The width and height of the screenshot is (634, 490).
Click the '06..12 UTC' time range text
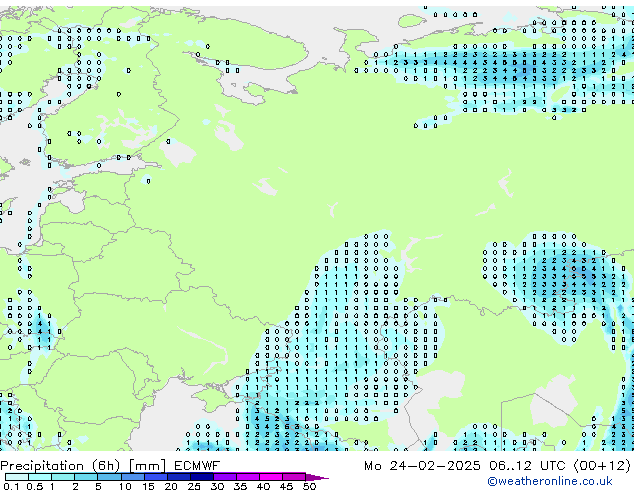click(527, 466)
